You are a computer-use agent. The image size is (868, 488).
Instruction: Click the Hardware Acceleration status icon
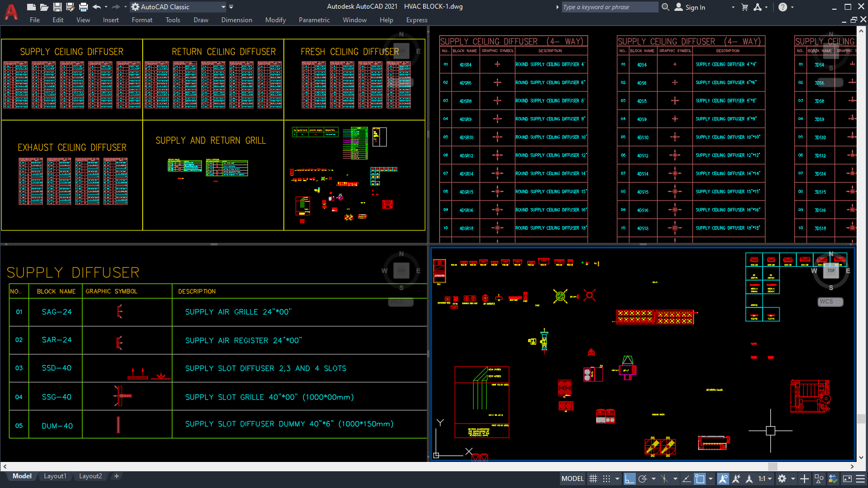pyautogui.click(x=833, y=479)
